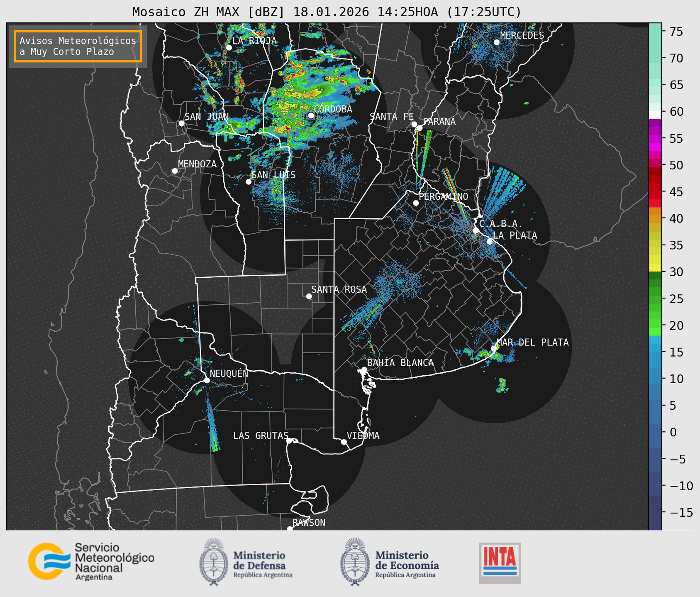This screenshot has width=700, height=597.
Task: Click the Rawson city marker dot
Action: point(290,529)
